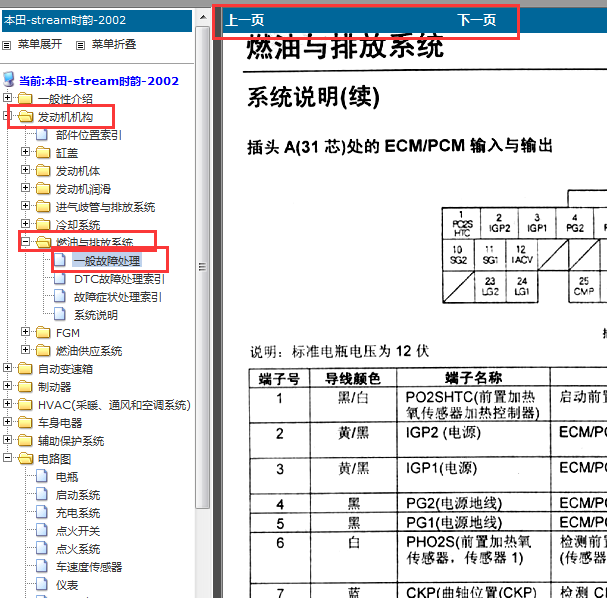Click the 菜单折叠 collapse-menu icon
The image size is (607, 598).
80,45
